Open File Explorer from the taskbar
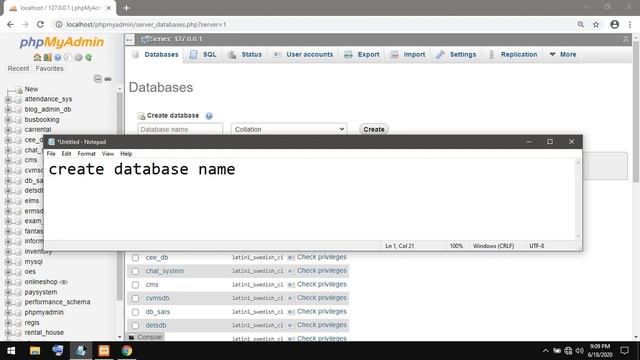Screen dimensions: 640x360 pos(35,351)
